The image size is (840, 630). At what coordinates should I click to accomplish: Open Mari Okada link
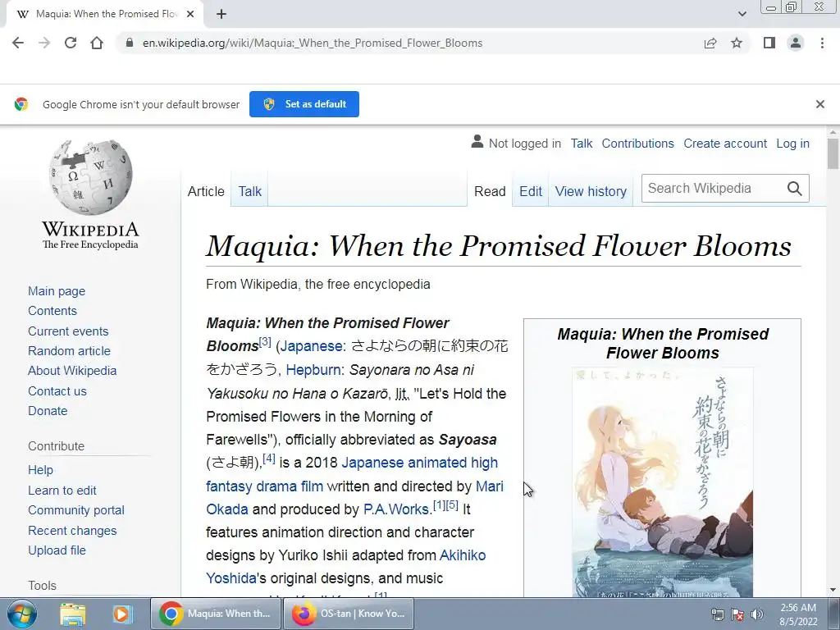click(x=489, y=486)
